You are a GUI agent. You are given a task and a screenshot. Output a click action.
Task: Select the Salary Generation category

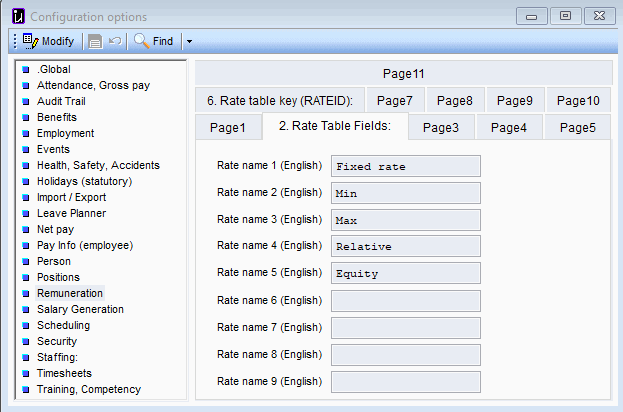click(x=80, y=309)
